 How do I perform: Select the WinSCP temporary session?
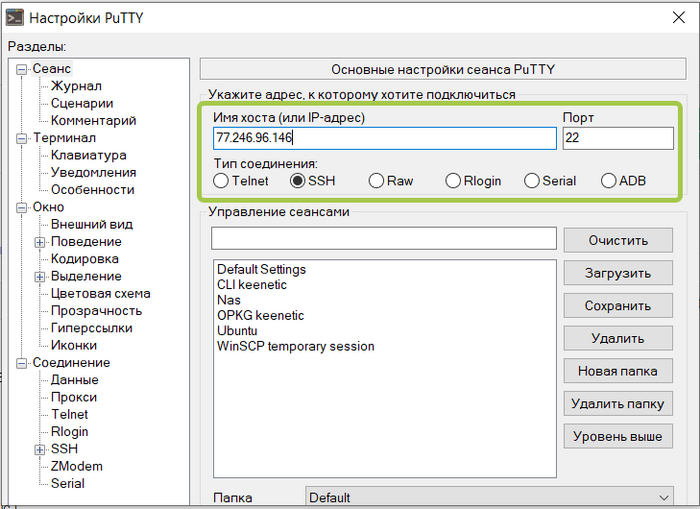point(296,346)
